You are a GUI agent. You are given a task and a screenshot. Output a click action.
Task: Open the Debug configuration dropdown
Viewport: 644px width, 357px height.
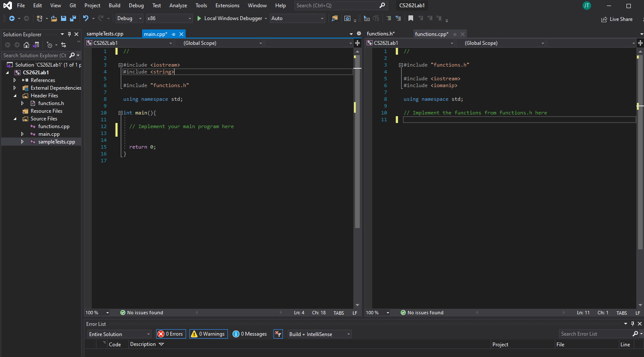pyautogui.click(x=129, y=18)
